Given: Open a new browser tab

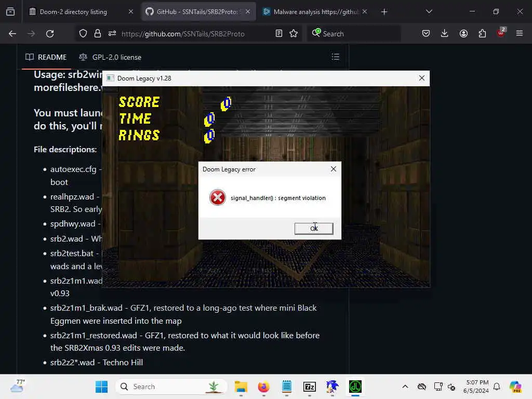Looking at the screenshot, I should (384, 12).
